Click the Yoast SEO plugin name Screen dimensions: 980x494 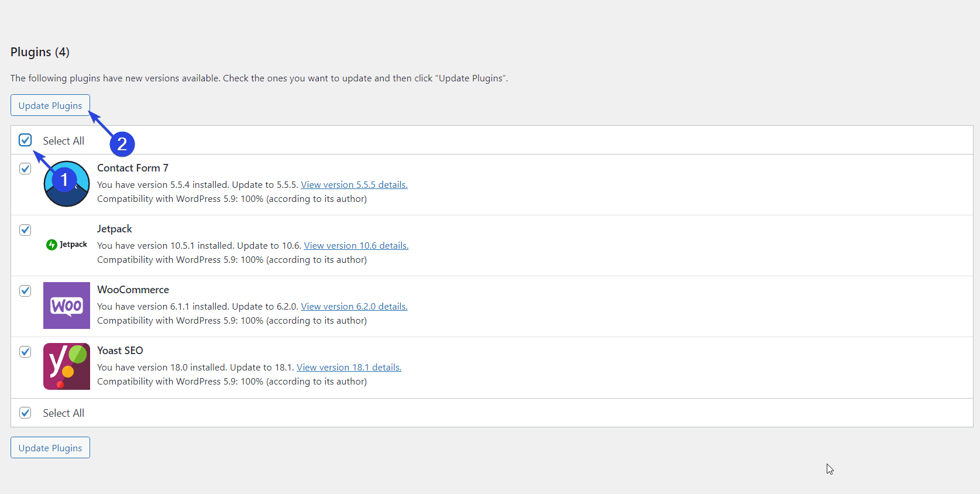(120, 351)
